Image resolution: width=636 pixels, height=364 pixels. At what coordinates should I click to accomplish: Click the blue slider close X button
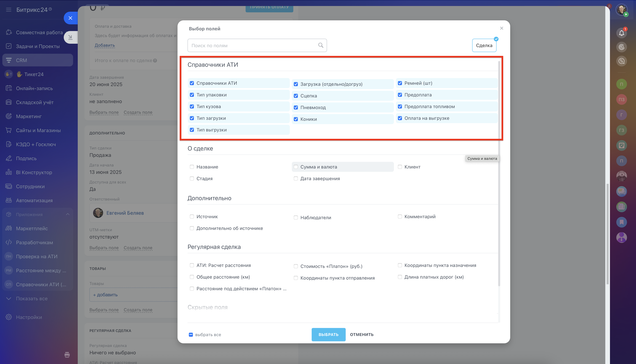70,18
